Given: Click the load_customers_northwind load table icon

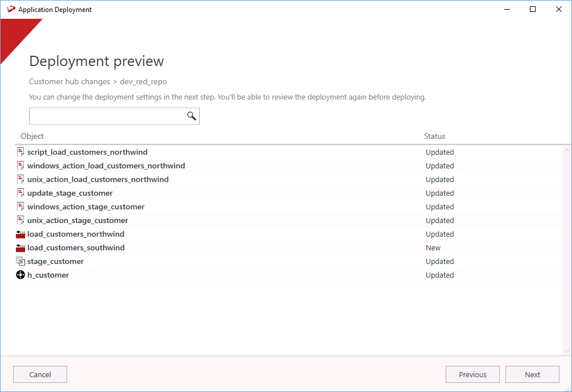Looking at the screenshot, I should tap(20, 234).
